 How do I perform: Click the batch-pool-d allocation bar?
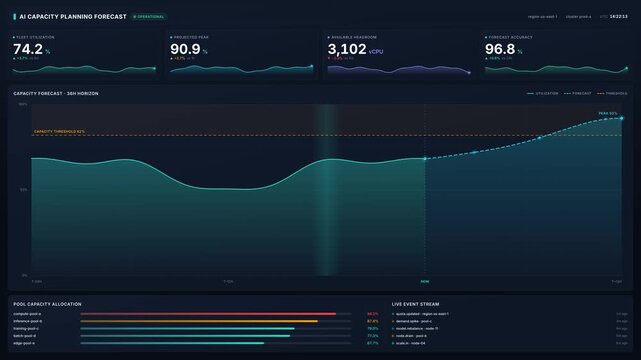(x=185, y=336)
